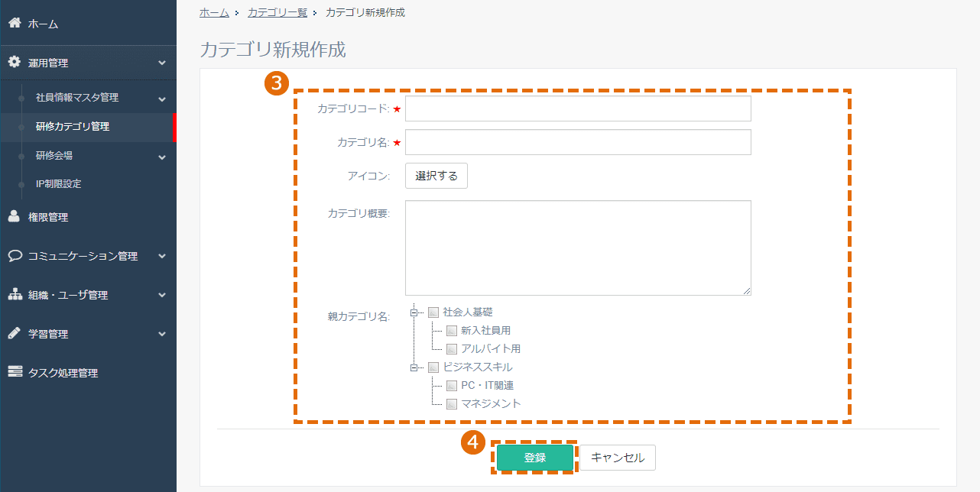Click the アルバイト用 tree label

491,348
